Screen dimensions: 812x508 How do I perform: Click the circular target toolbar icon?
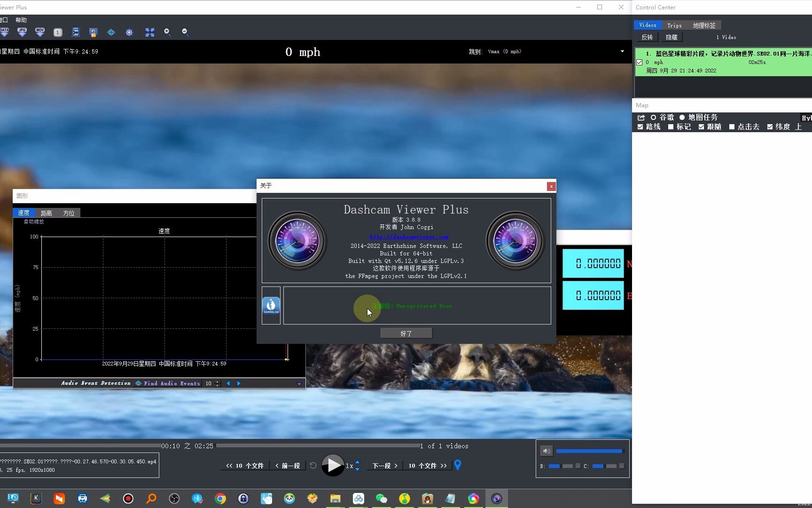click(129, 32)
